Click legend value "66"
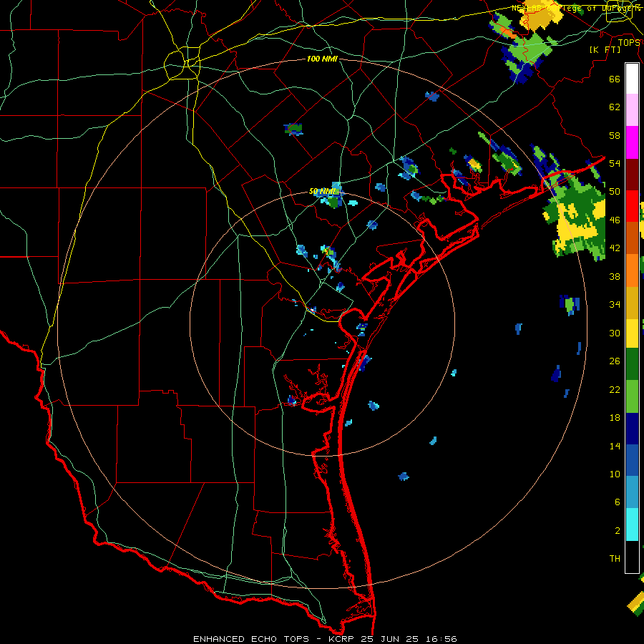The image size is (644, 644). [615, 79]
